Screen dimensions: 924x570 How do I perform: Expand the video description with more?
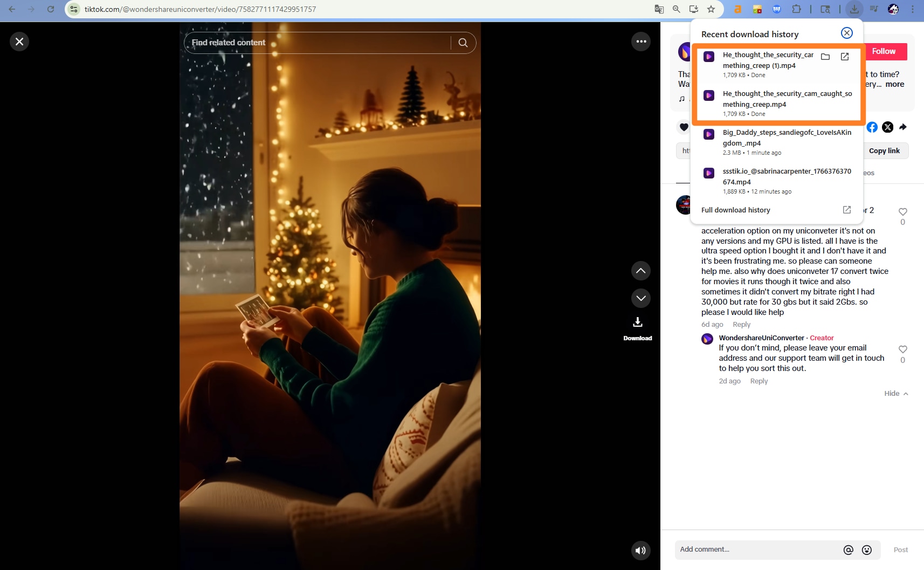coord(894,84)
